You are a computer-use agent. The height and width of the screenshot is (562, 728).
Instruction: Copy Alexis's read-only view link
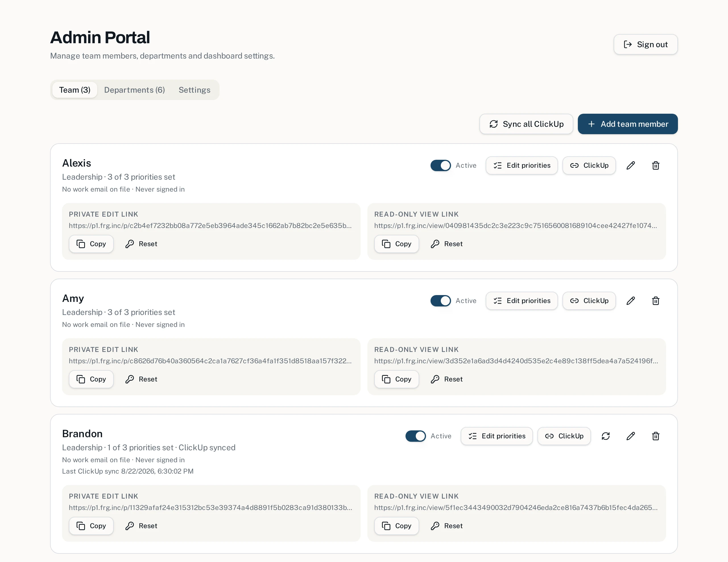tap(396, 244)
